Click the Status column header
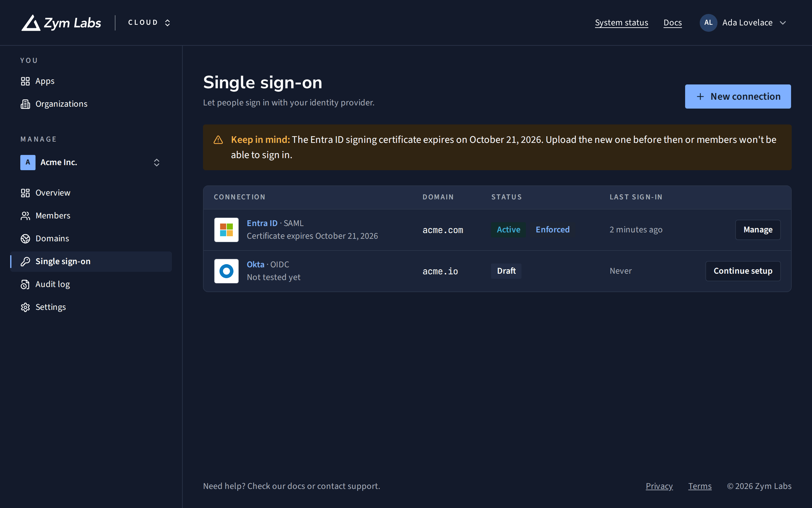 tap(507, 197)
